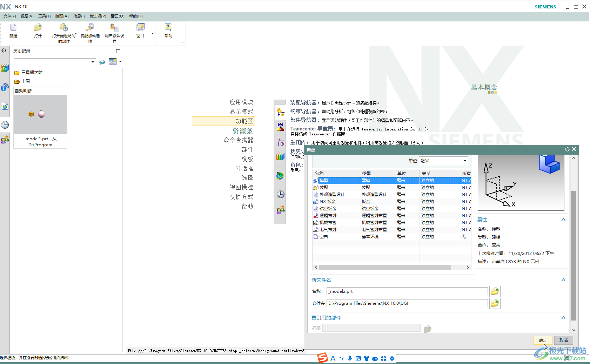Image resolution: width=590 pixels, height=364 pixels.
Task: Open 用户默认设置 toolbar icon
Action: (114, 27)
